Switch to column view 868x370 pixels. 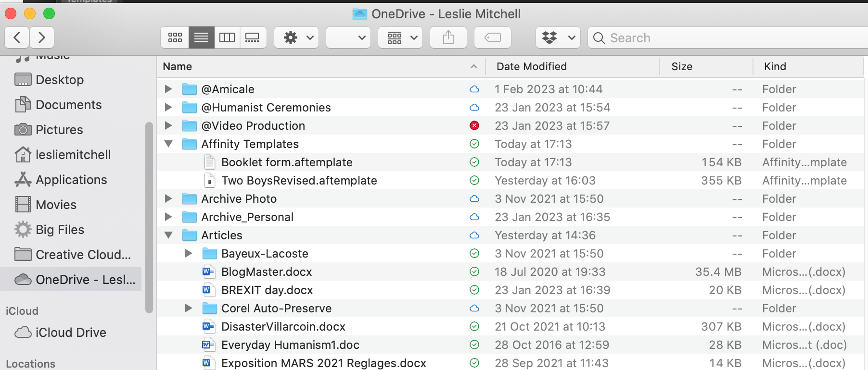click(x=227, y=37)
